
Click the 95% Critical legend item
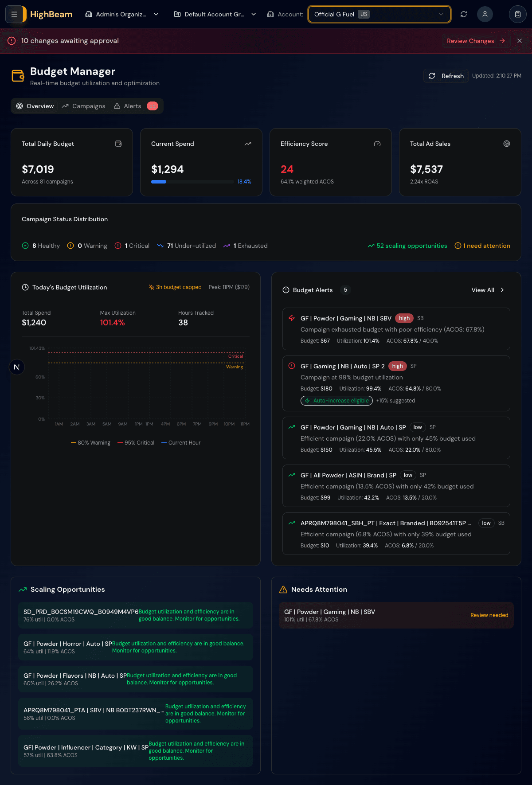[x=136, y=443]
